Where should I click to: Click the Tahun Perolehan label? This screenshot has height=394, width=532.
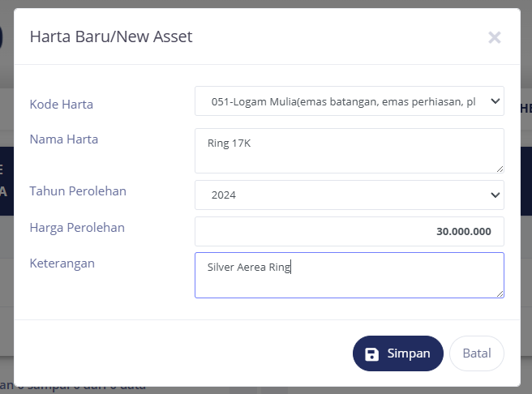[x=78, y=191]
